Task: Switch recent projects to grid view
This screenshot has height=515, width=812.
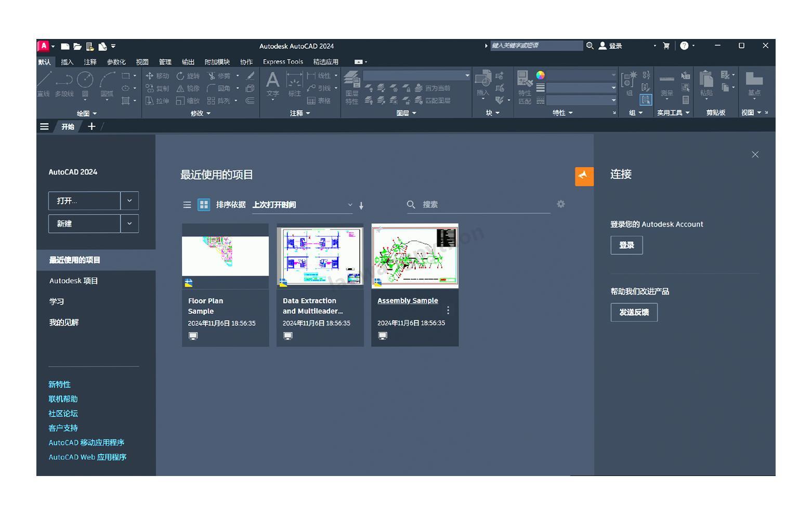Action: (203, 204)
